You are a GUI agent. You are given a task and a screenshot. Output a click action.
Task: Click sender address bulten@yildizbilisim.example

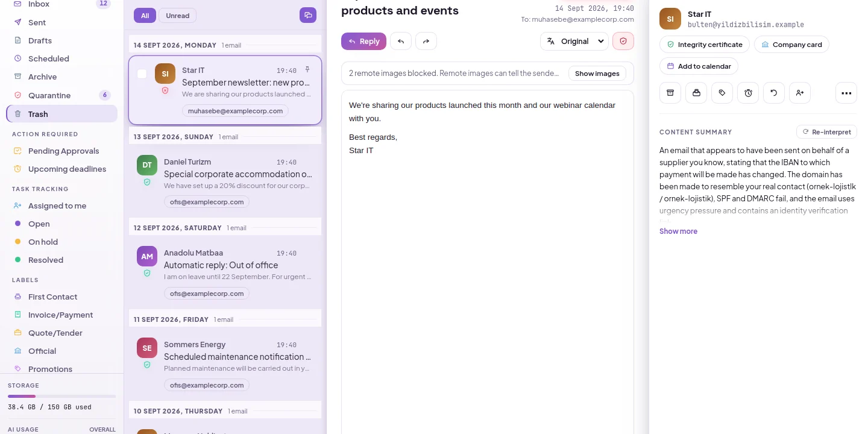coord(746,25)
